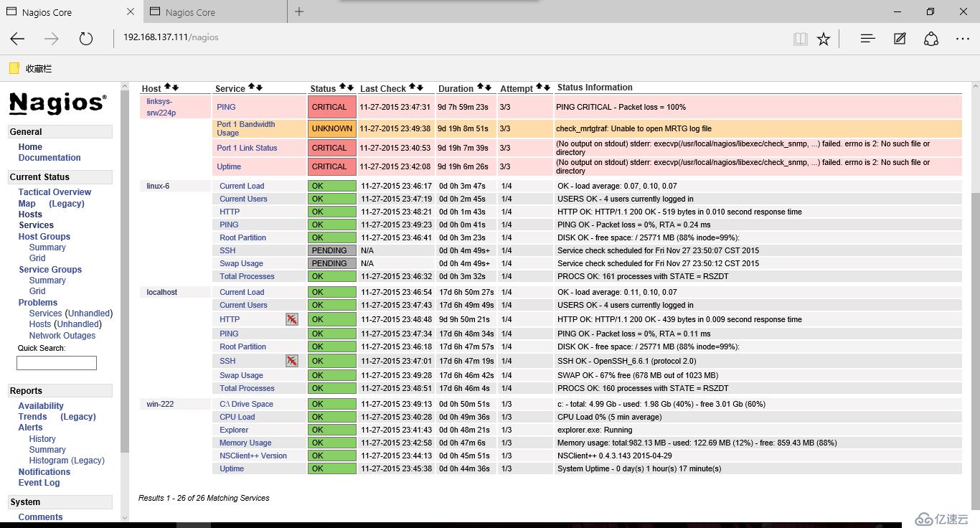Click the share icon in toolbar
980x528 pixels.
click(x=931, y=39)
